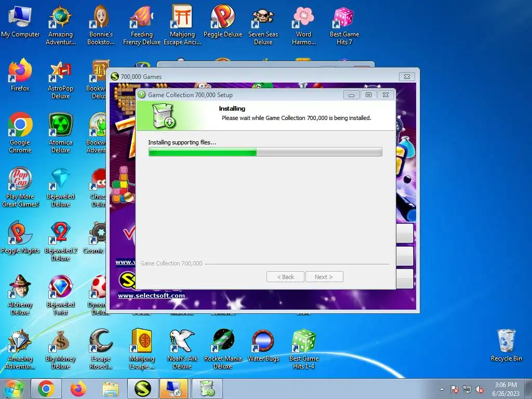Open Escape Rosecliff shortcut
The image size is (532, 399).
[x=101, y=349]
